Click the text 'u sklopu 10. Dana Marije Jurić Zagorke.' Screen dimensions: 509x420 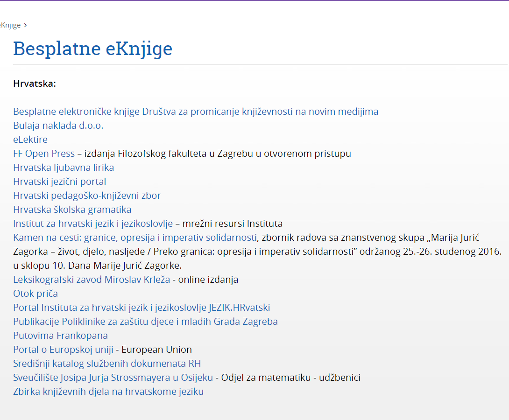click(98, 266)
